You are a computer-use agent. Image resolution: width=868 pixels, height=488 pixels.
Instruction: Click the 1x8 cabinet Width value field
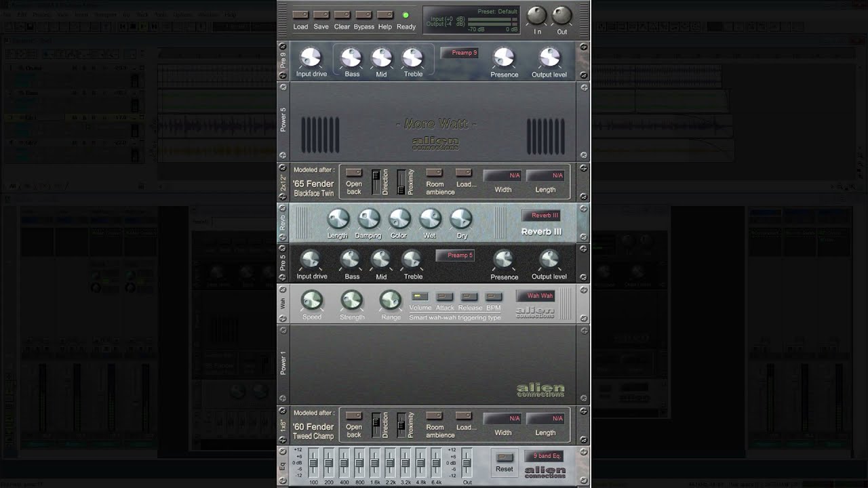point(502,418)
